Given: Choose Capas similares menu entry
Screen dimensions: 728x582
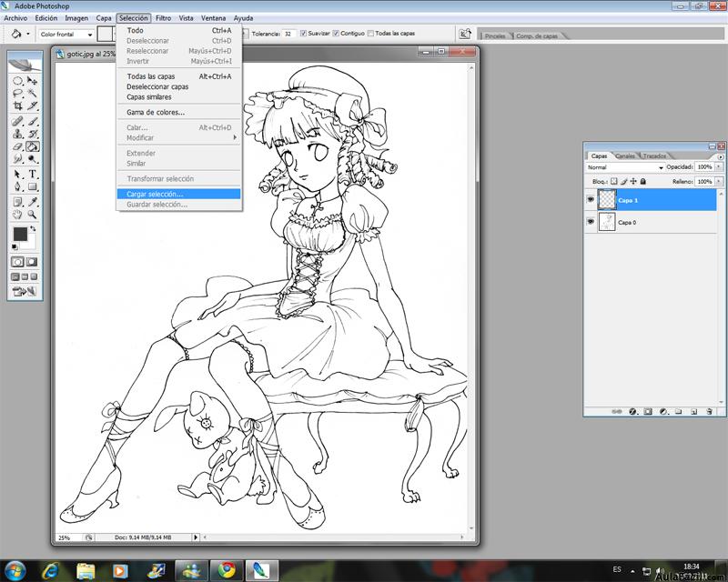Looking at the screenshot, I should [x=178, y=97].
